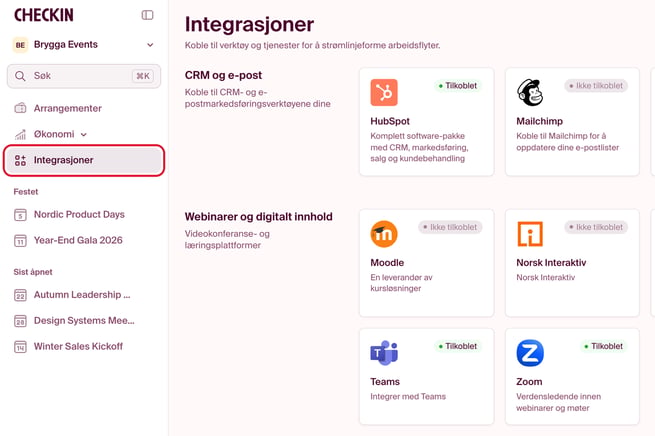Expand the Økonomi submenu chevron
Screen dimensions: 655x436
coord(84,134)
